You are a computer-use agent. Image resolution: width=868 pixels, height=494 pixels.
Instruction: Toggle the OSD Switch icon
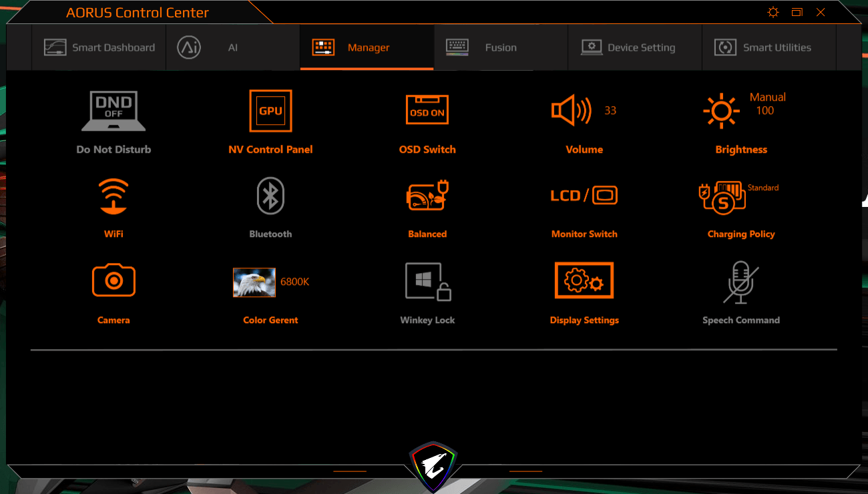click(427, 109)
